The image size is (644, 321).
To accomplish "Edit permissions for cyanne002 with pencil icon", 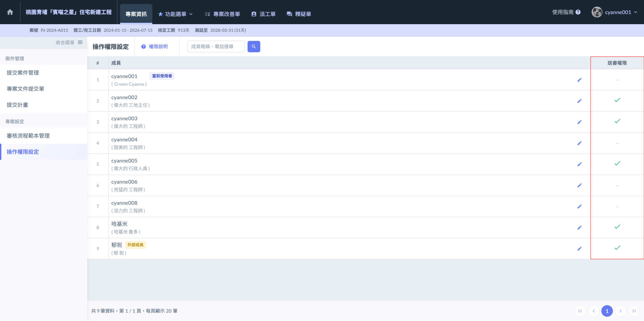I will pos(580,101).
